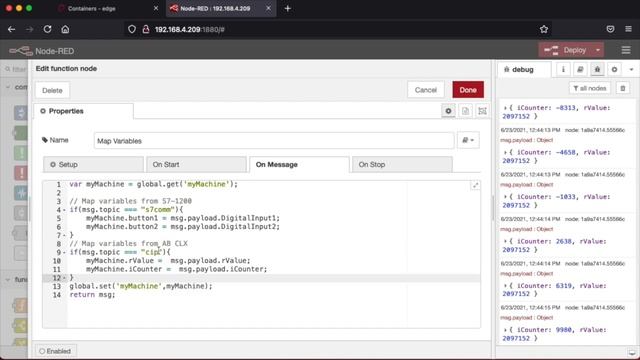Open Firefox application menu
This screenshot has width=640, height=360.
[x=629, y=29]
